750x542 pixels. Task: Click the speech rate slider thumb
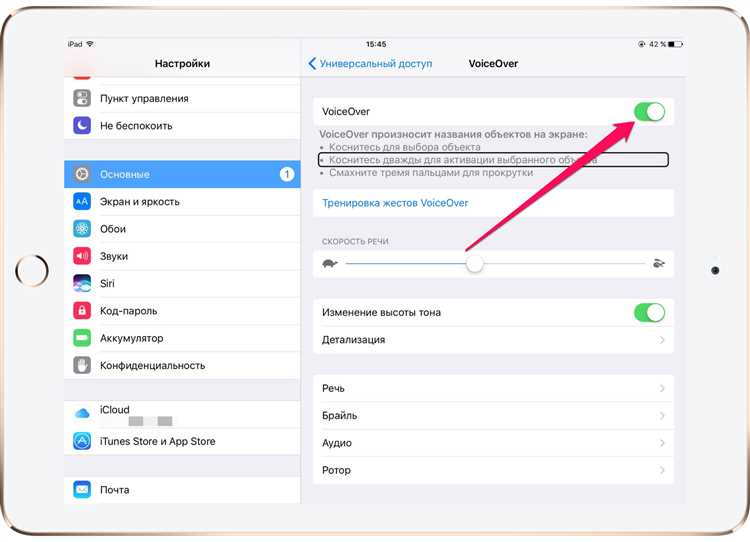[x=474, y=264]
